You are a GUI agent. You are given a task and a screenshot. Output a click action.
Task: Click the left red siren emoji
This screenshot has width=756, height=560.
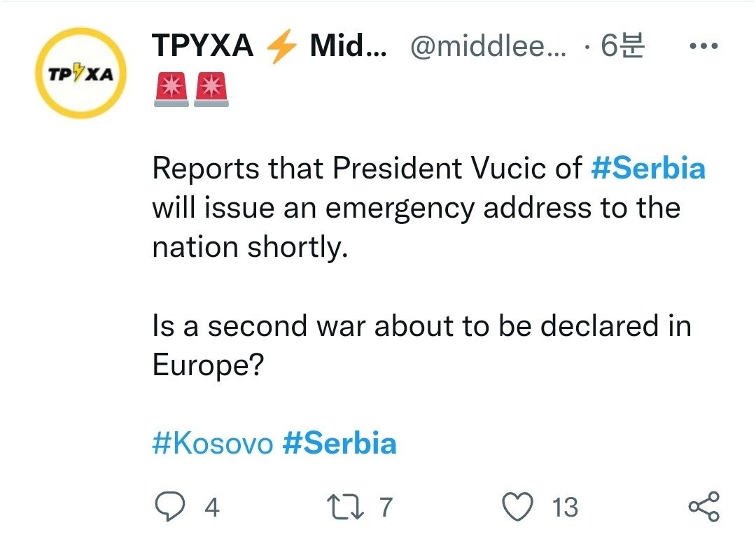[169, 91]
